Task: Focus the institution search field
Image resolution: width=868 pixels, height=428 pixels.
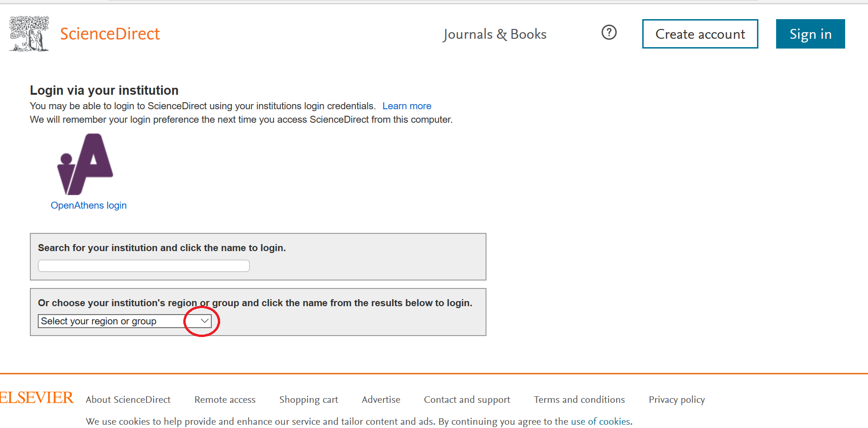Action: click(144, 266)
